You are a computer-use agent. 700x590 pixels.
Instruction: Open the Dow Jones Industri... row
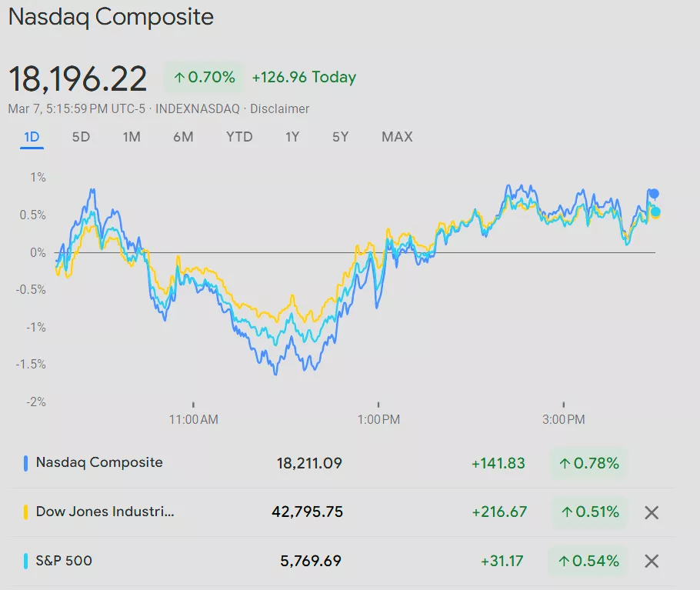(342, 512)
